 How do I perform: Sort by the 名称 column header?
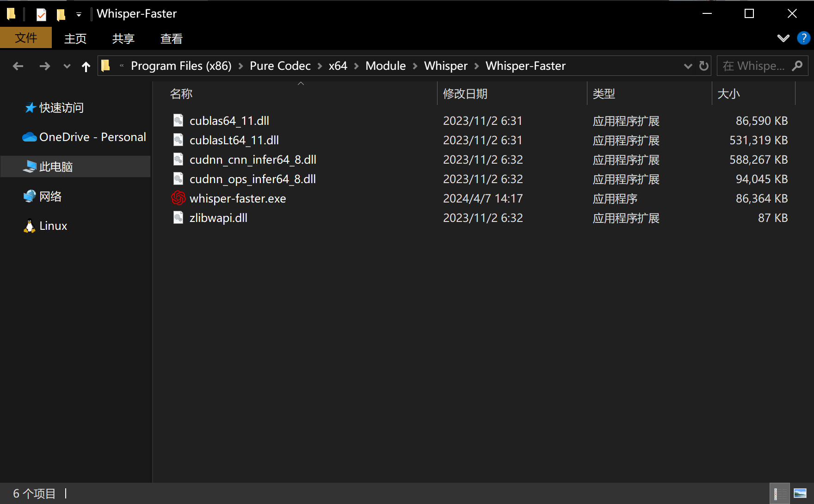coord(181,93)
